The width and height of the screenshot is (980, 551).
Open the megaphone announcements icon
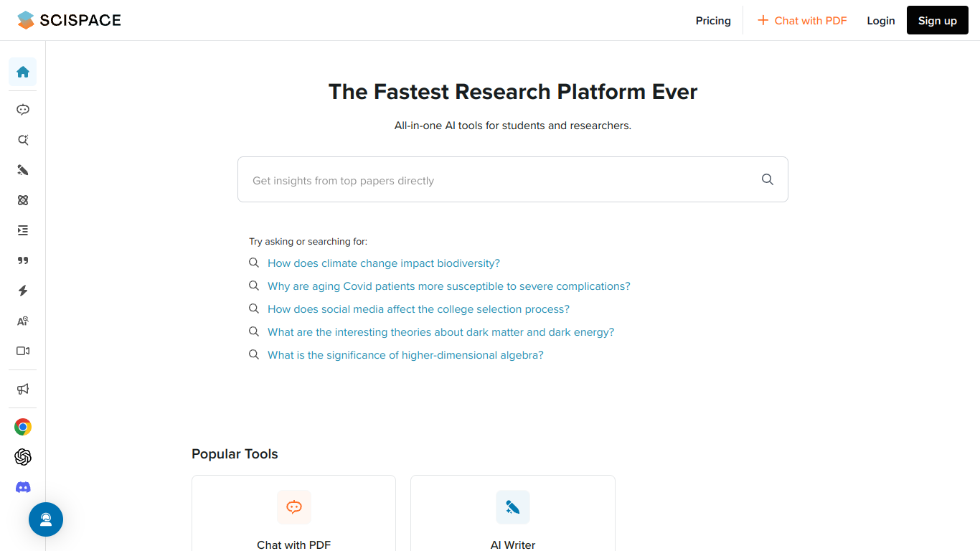[x=23, y=389]
